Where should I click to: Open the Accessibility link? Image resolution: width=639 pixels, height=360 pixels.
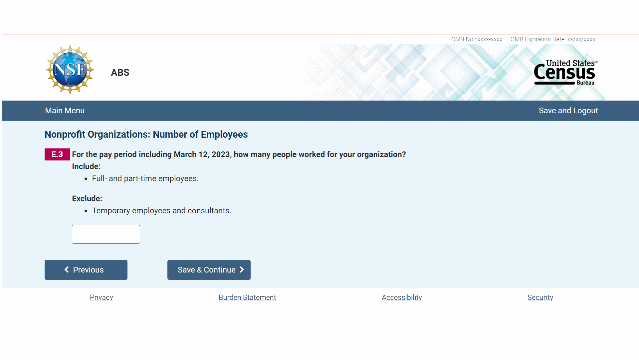click(401, 298)
